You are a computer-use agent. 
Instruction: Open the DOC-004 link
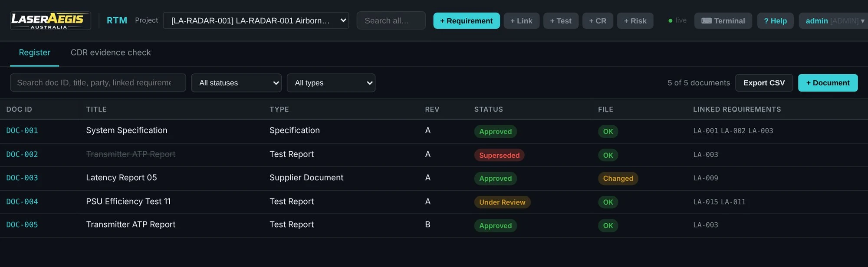(22, 202)
